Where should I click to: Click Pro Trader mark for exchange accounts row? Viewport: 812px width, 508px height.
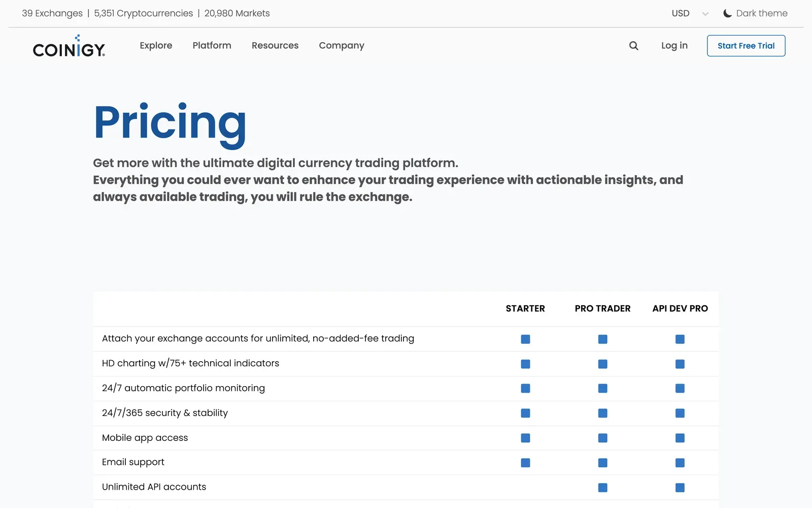[602, 339]
